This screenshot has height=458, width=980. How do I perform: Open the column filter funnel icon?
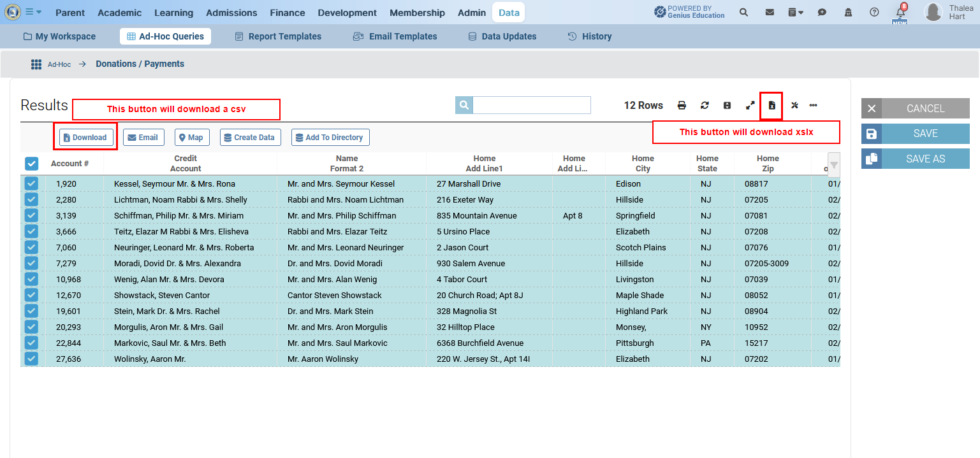coord(834,165)
